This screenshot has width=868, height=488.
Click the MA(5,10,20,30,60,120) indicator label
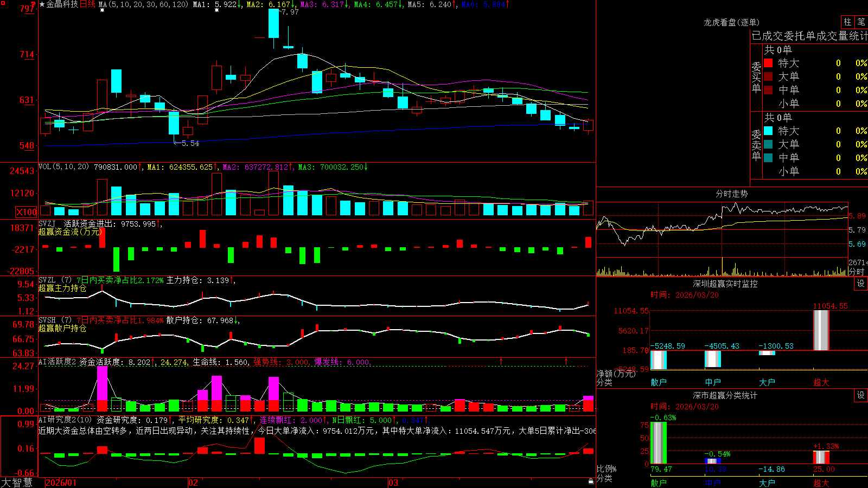click(x=143, y=4)
